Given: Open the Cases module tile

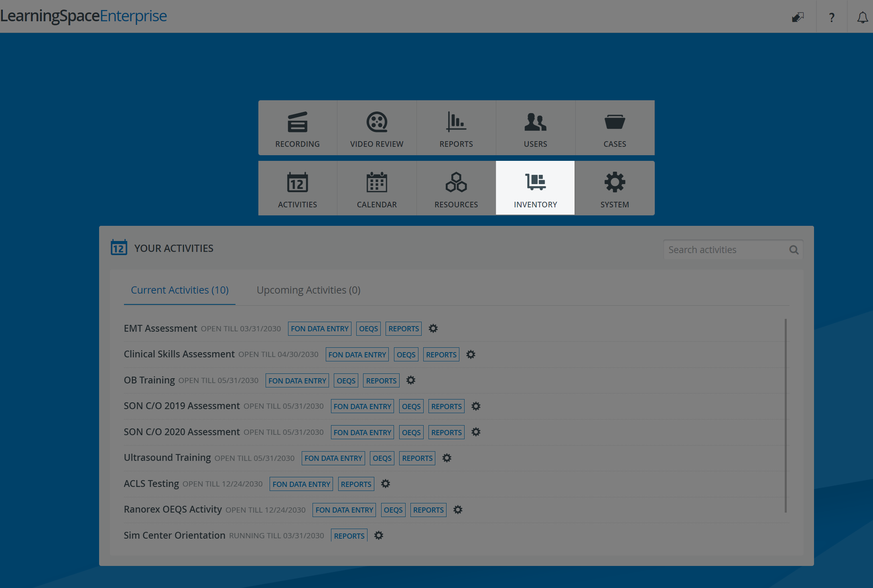Looking at the screenshot, I should [x=615, y=128].
